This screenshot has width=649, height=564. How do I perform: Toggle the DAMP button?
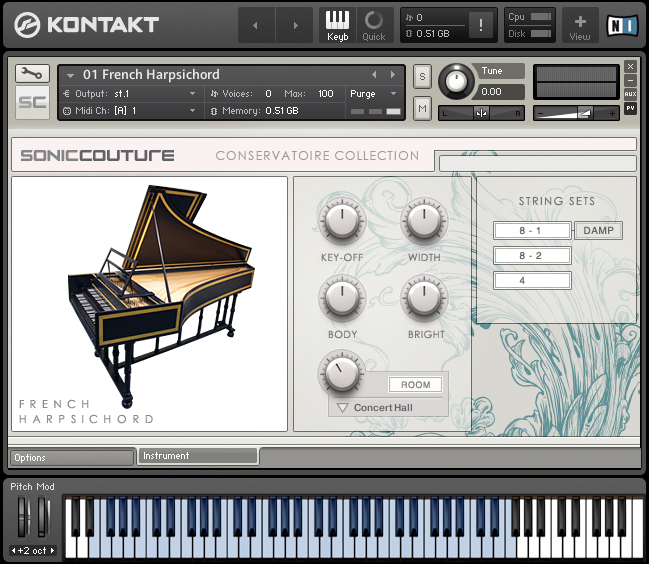[599, 230]
